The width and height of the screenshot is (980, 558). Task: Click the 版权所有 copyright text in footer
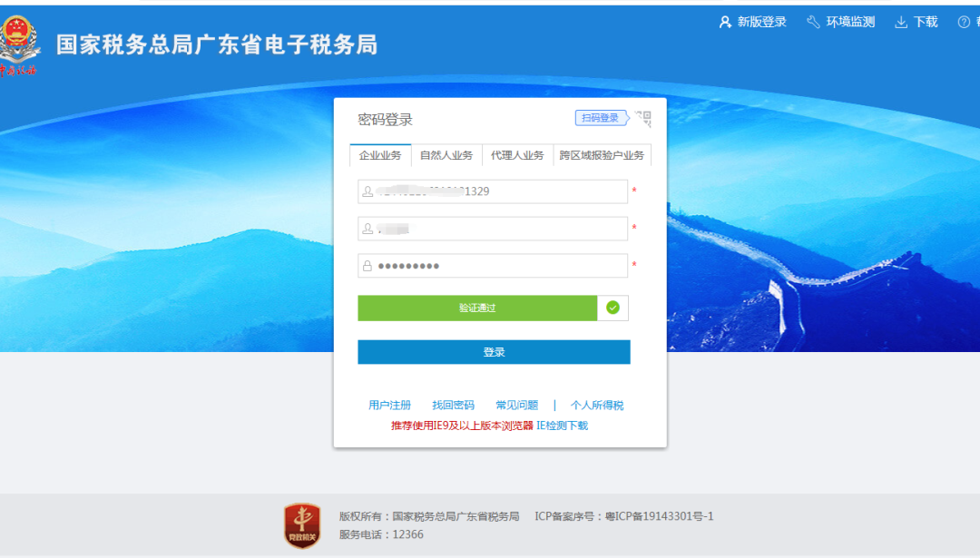tap(429, 516)
